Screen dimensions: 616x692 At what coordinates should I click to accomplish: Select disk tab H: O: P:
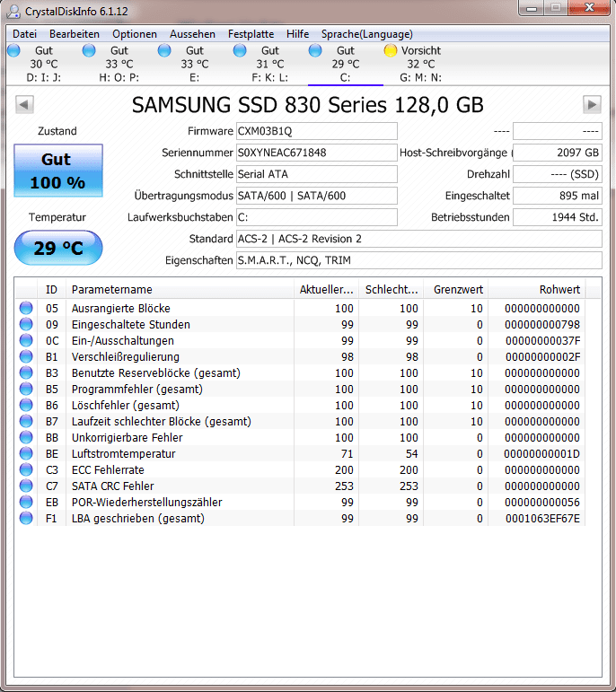pos(119,64)
